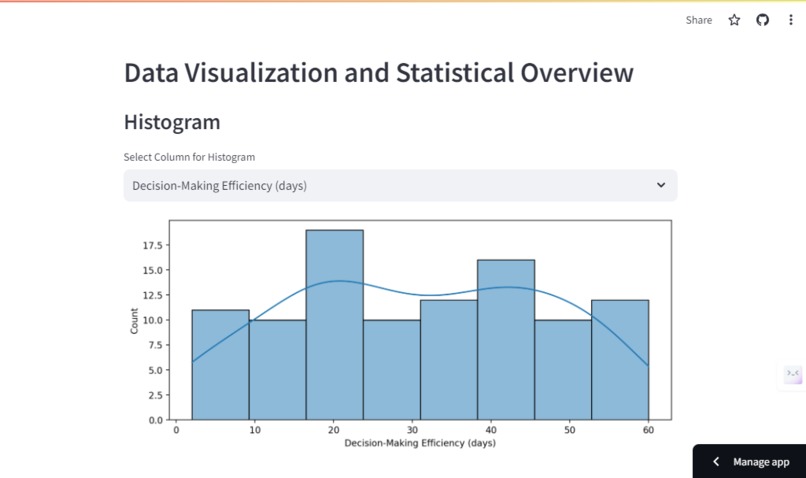Screen dimensions: 806x478
Task: Open the GitHub repository icon
Action: click(762, 20)
